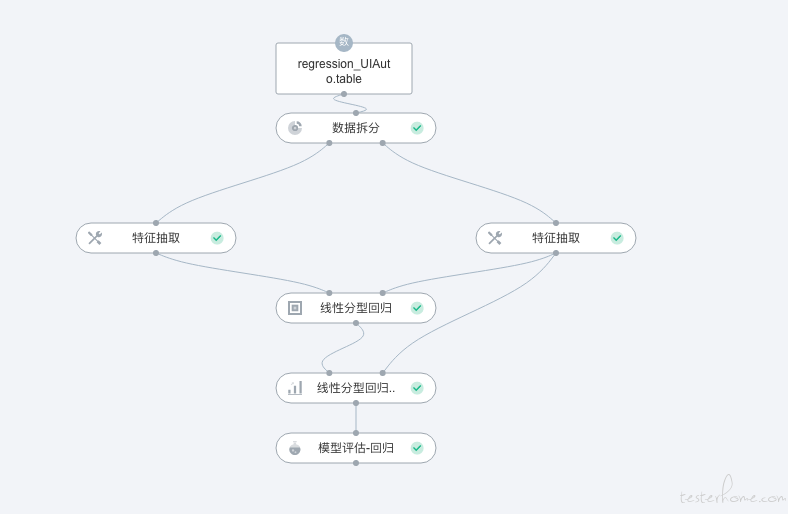Click the bar chart icon on 线性分型回归.. node
Screen dimensions: 788x514
(295, 388)
